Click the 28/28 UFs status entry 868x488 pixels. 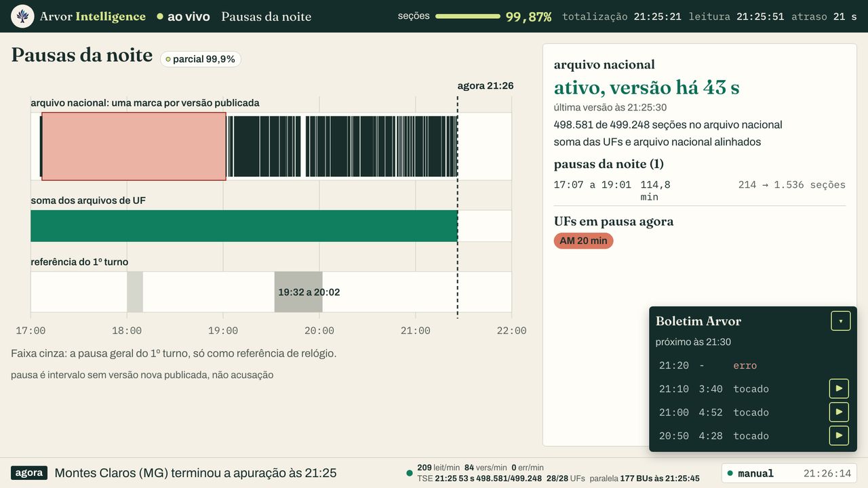point(566,479)
